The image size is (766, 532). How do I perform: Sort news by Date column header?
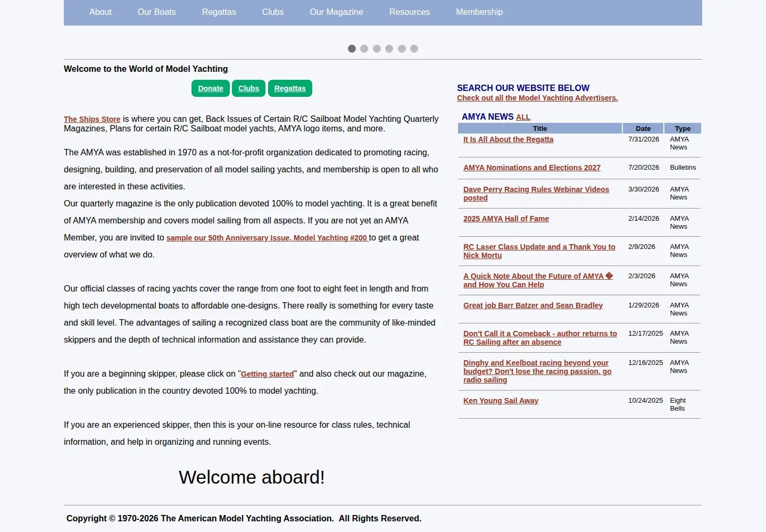643,128
